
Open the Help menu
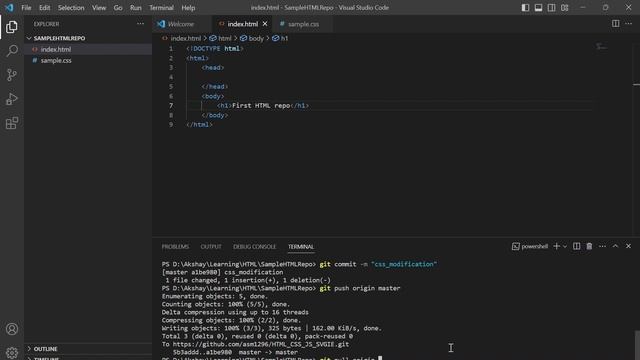click(x=188, y=8)
